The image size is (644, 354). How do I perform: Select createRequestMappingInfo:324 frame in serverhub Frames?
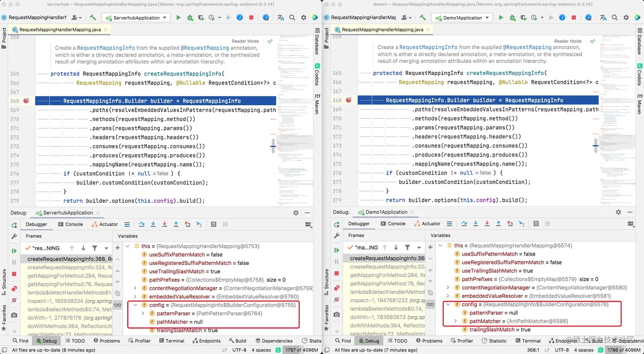click(x=70, y=268)
